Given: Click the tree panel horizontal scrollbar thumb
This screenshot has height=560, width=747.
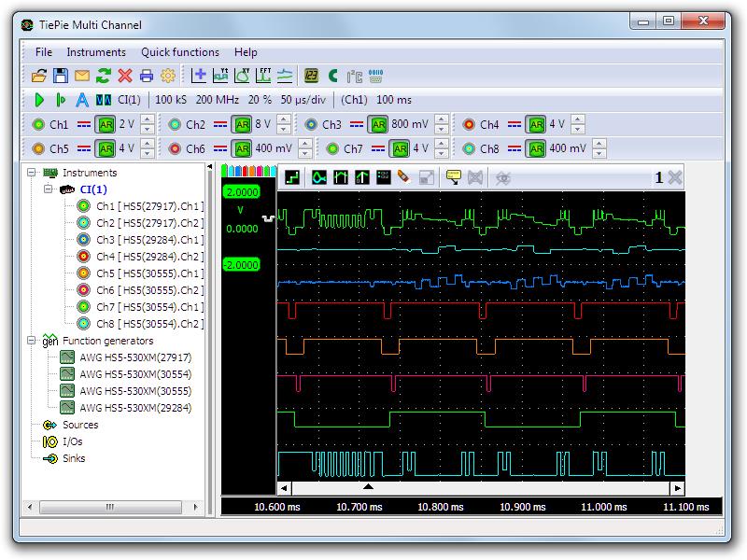Looking at the screenshot, I should click(x=110, y=507).
